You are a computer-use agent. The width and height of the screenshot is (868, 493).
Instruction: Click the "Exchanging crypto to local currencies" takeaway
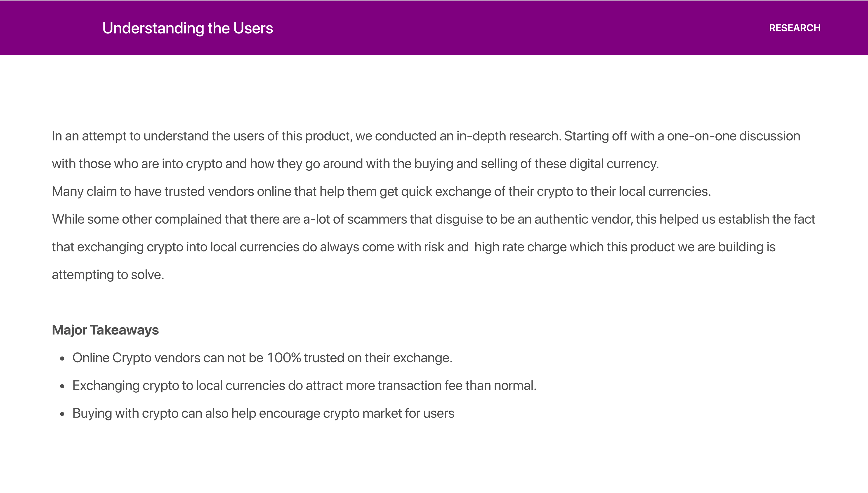pyautogui.click(x=304, y=386)
